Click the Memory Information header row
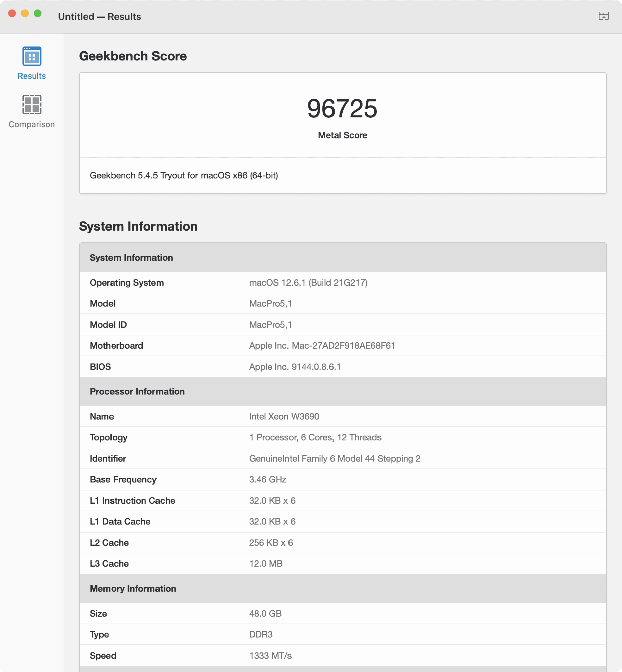622x672 pixels. [x=343, y=589]
